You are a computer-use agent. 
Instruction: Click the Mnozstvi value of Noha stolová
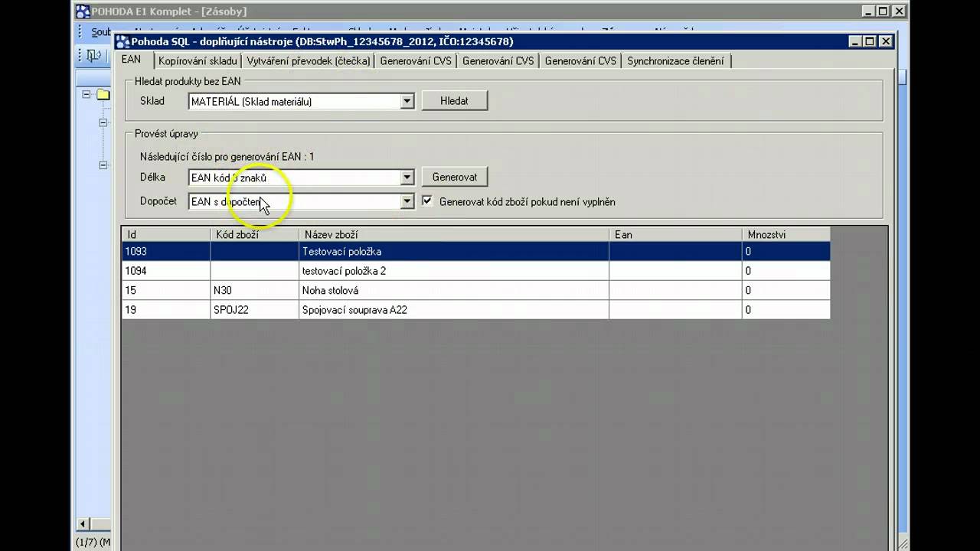pyautogui.click(x=786, y=290)
